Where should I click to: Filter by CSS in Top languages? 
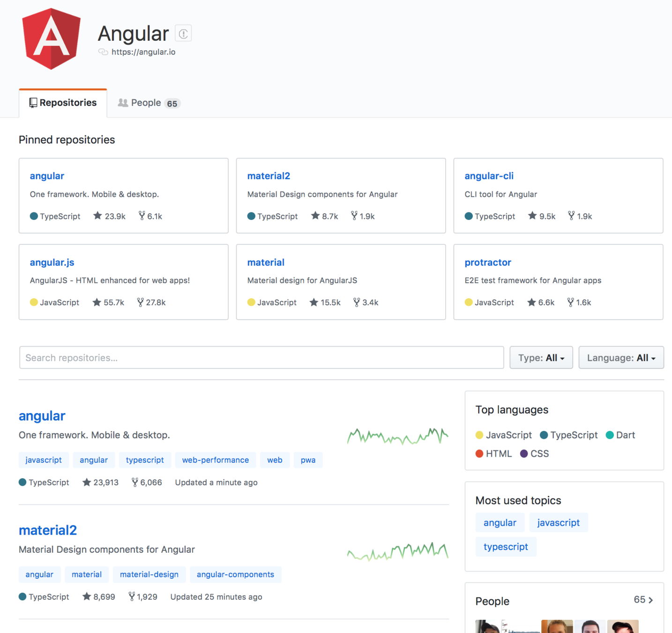coord(535,454)
